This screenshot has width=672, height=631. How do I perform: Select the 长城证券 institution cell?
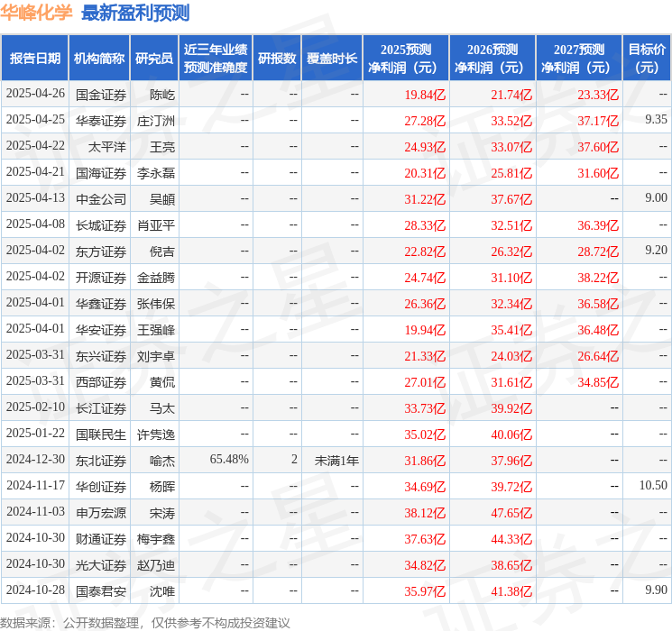point(101,225)
